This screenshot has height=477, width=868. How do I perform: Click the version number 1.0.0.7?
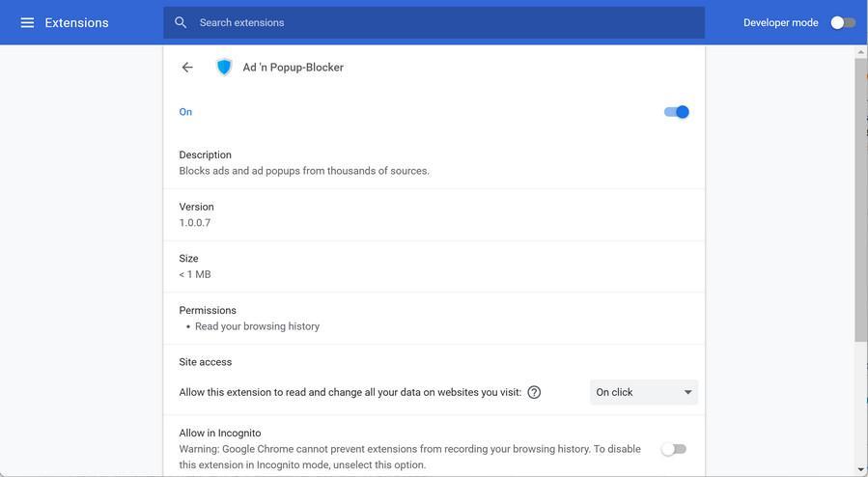pyautogui.click(x=195, y=223)
